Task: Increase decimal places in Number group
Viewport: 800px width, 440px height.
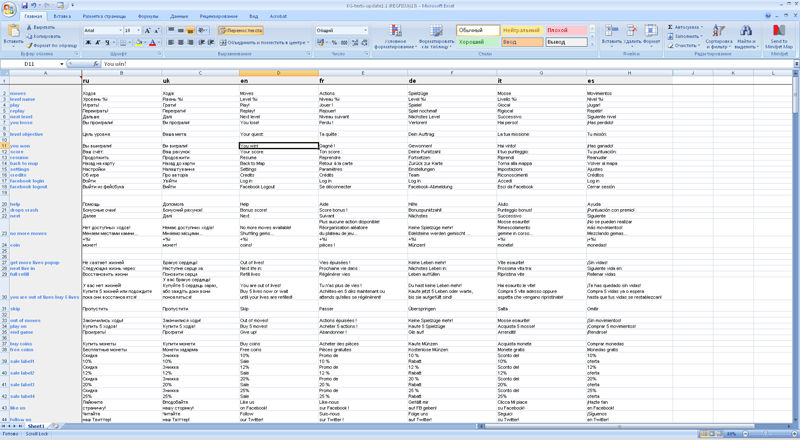Action: pyautogui.click(x=355, y=43)
